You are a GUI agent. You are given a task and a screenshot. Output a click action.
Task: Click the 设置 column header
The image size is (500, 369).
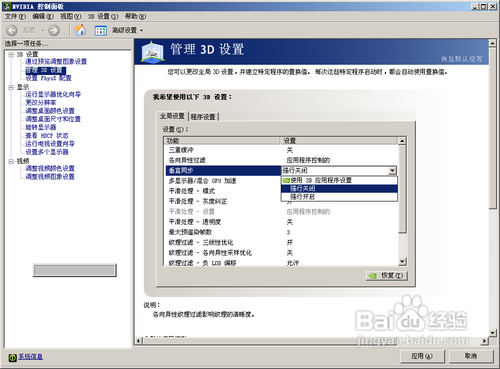[339, 141]
